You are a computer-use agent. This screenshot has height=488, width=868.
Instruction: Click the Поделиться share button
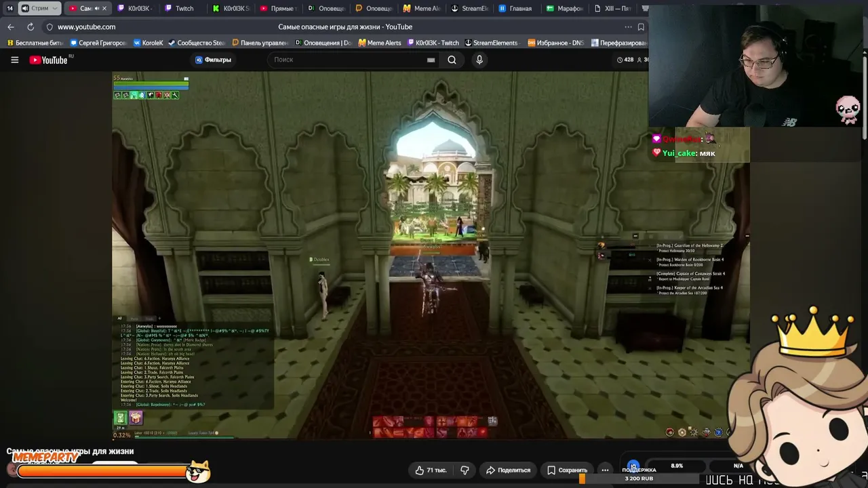coord(509,470)
